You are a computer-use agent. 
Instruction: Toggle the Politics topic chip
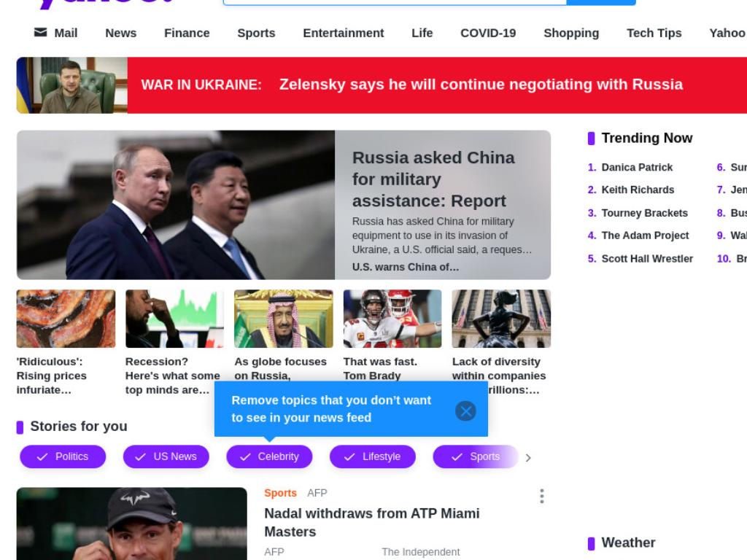[63, 456]
